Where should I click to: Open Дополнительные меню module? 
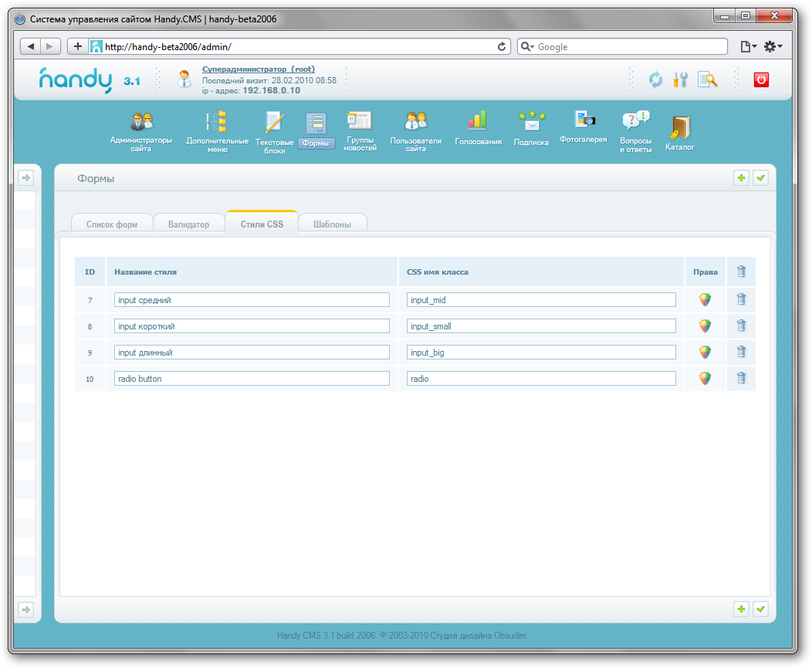(x=217, y=122)
